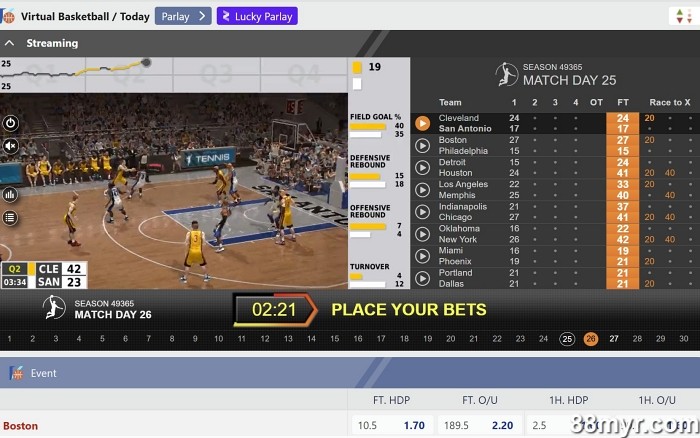700x438 pixels.
Task: Play the Boston vs Philadelphia stream
Action: pos(422,146)
